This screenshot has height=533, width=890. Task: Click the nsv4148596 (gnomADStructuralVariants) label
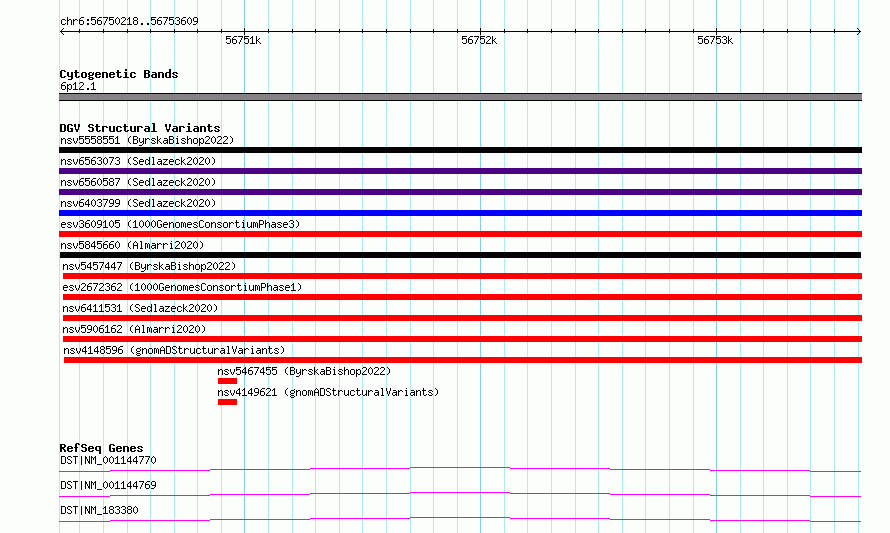(x=174, y=350)
